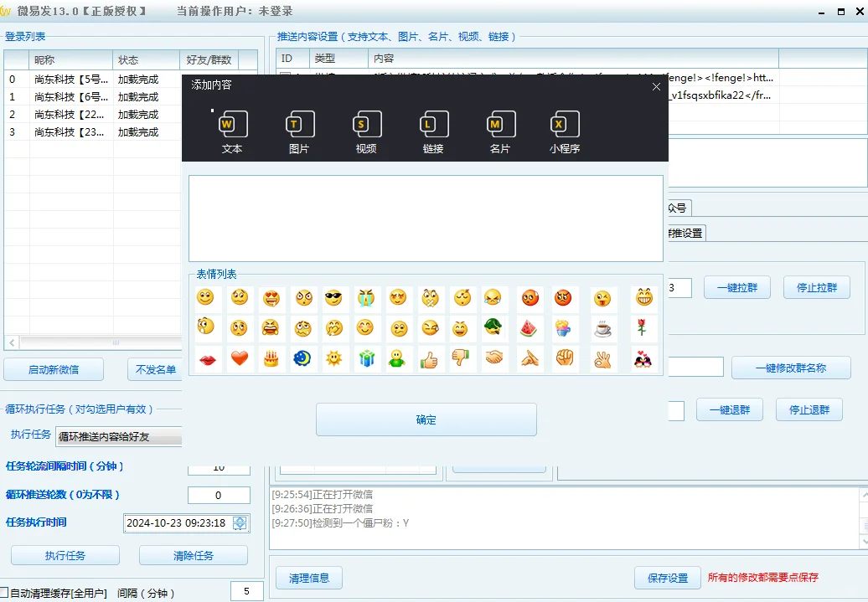Insert the smiling sun emoji
Image resolution: width=868 pixels, height=602 pixels.
pos(333,358)
